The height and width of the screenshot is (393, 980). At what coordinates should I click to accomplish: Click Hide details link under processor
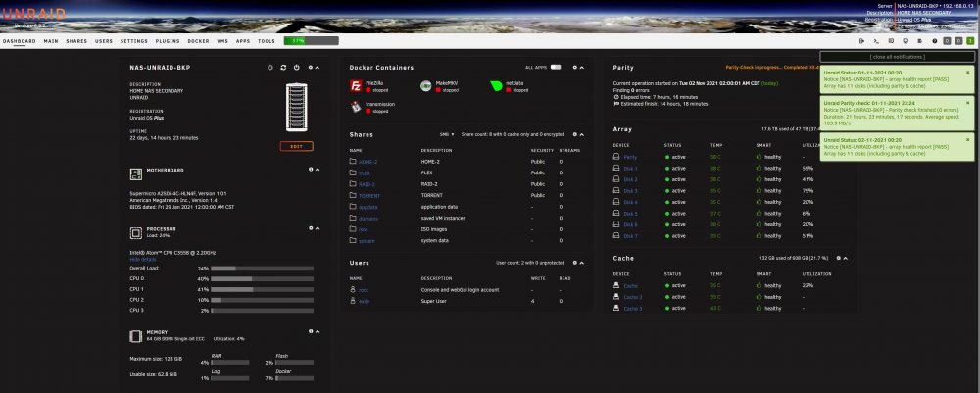[x=143, y=259]
